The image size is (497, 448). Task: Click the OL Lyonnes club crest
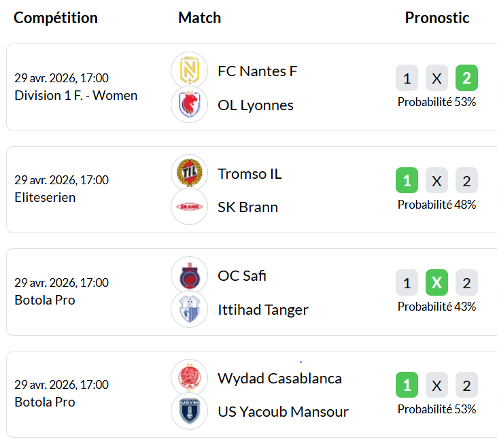coord(189,105)
